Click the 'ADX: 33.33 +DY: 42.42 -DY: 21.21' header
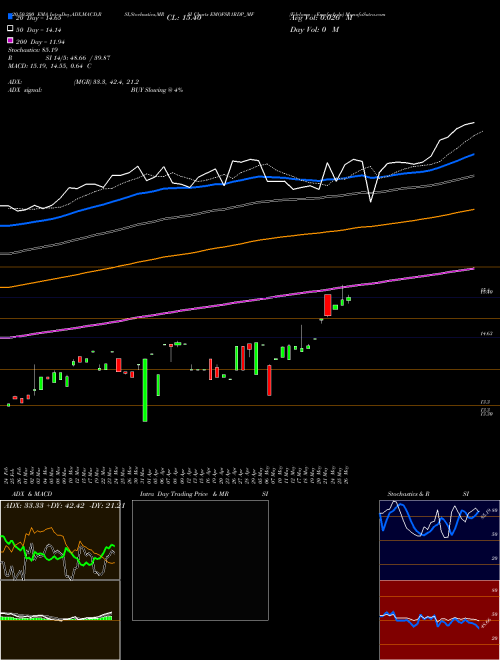Image resolution: width=500 pixels, height=660 pixels. tap(64, 506)
